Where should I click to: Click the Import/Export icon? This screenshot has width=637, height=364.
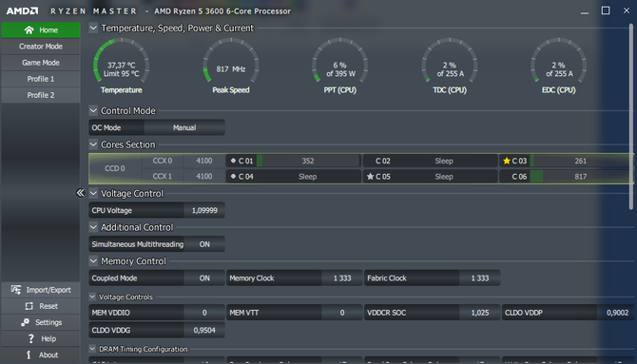tap(16, 290)
